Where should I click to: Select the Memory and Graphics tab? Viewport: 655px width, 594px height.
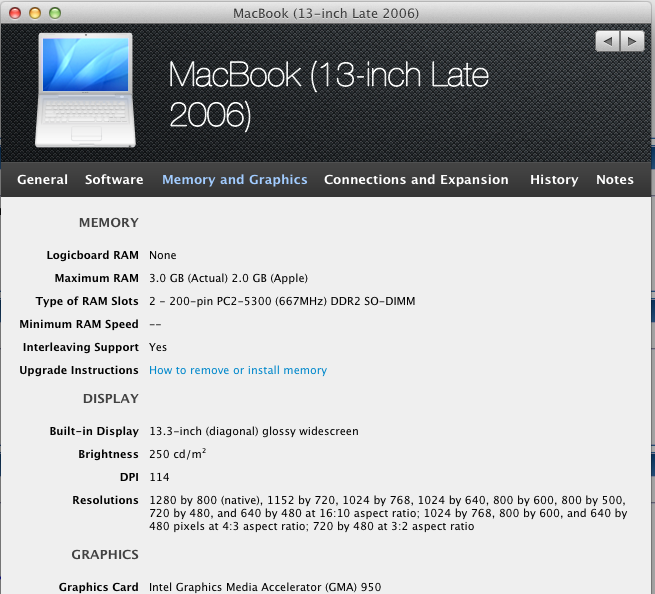(x=235, y=180)
